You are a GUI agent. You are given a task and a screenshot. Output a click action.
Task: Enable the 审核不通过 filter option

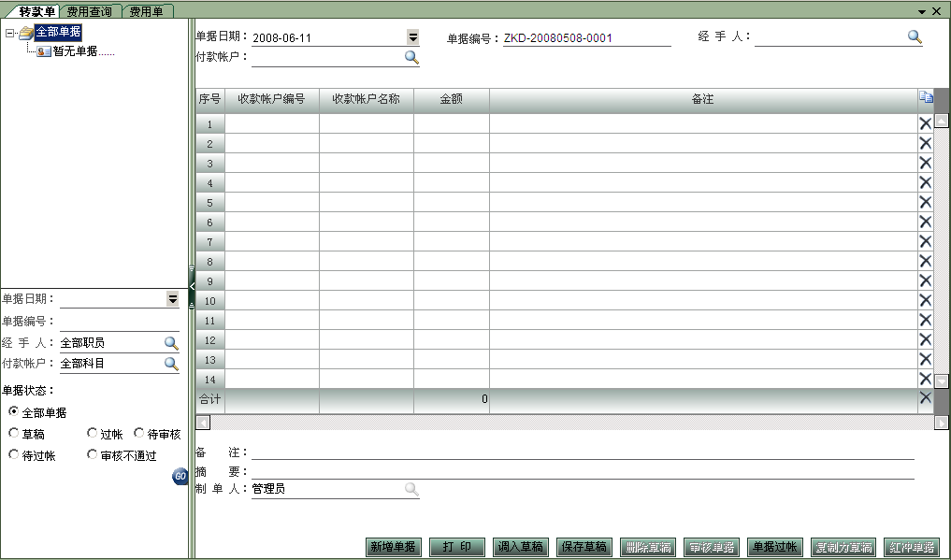92,455
